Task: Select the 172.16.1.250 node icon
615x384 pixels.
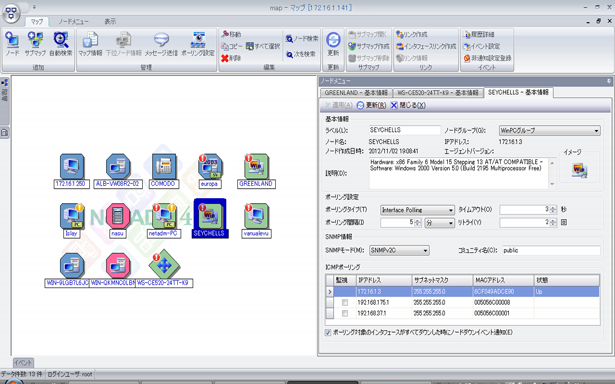Action: click(x=72, y=166)
